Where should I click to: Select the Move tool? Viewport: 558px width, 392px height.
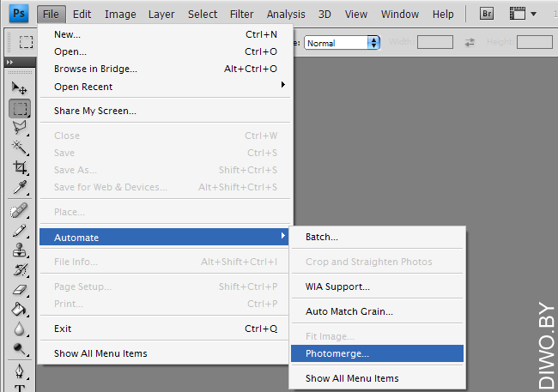click(x=19, y=87)
